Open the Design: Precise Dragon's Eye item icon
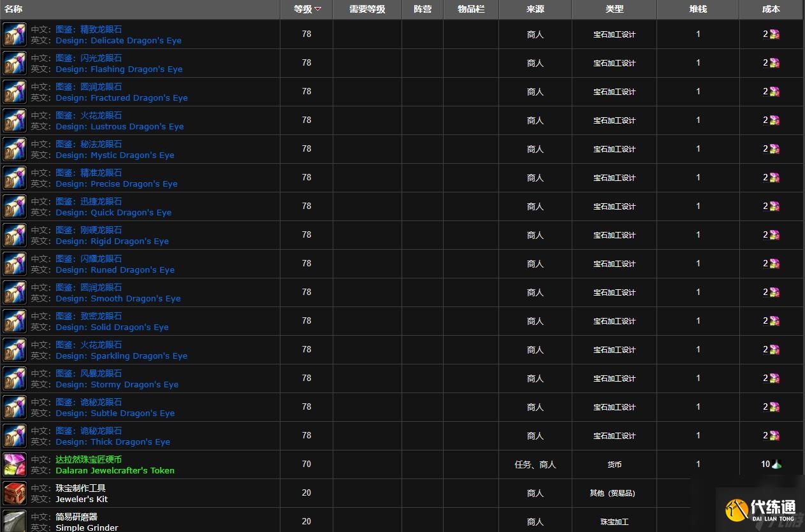The height and width of the screenshot is (532, 805). tap(15, 178)
